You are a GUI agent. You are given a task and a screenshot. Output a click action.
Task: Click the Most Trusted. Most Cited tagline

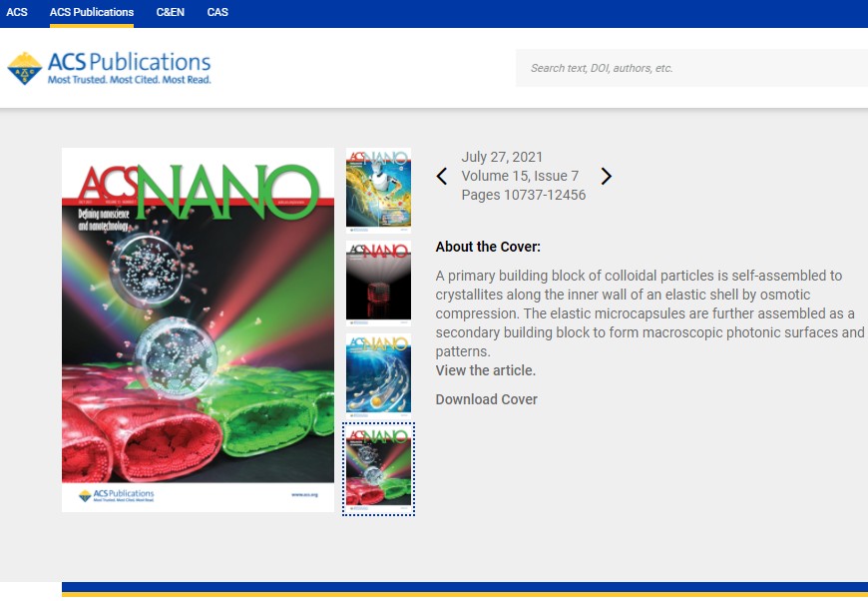[x=130, y=80]
